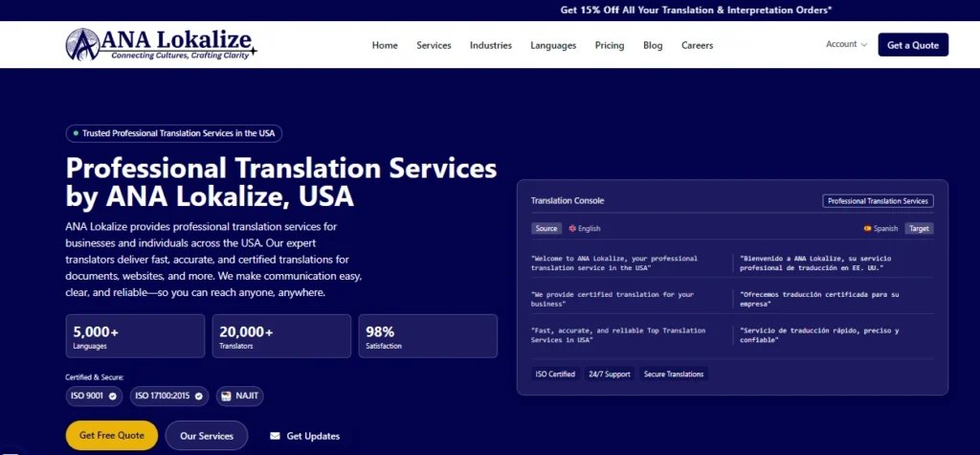This screenshot has width=980, height=455.
Task: Open the Careers menu item
Action: (x=697, y=45)
